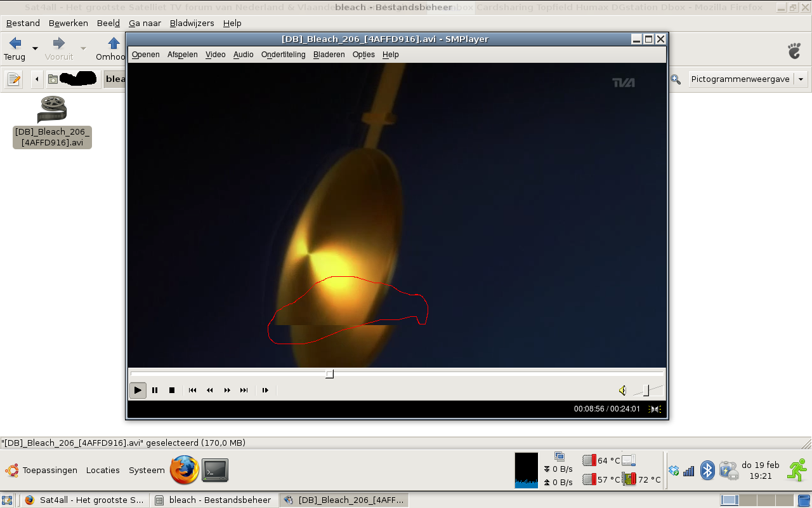Advance one frame with frame step icon
The width and height of the screenshot is (812, 508).
coord(265,390)
